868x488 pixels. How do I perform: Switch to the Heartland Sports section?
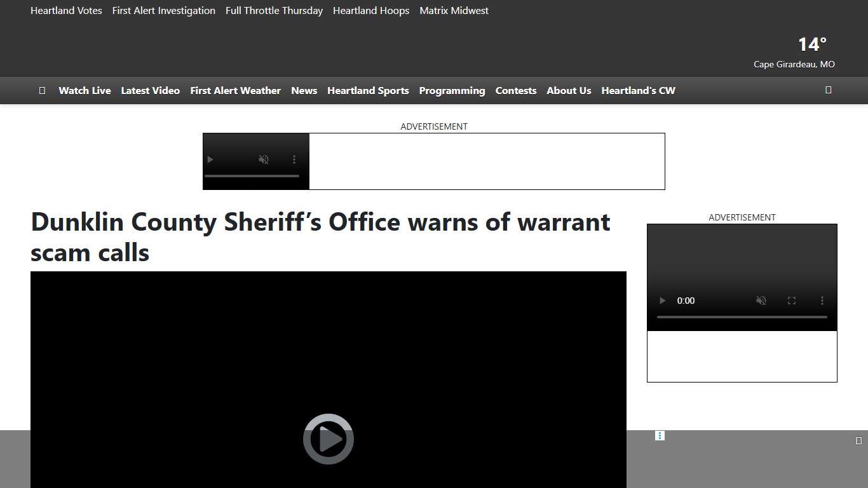click(368, 90)
